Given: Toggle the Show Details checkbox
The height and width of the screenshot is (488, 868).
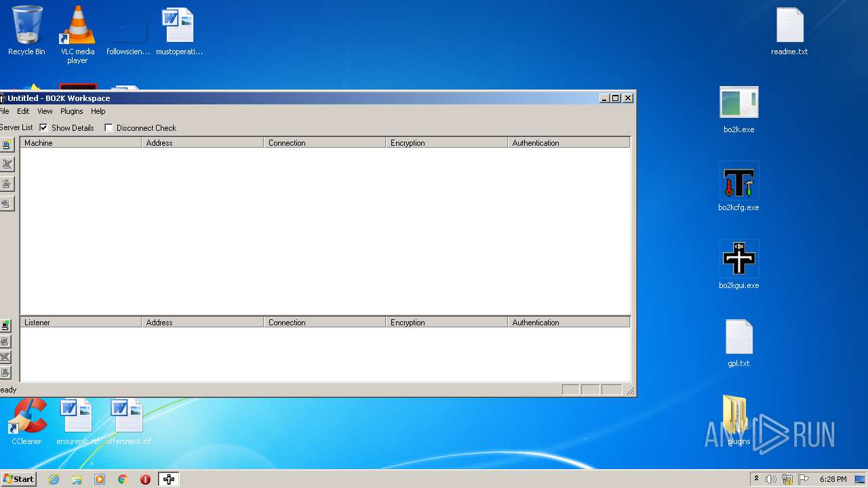Looking at the screenshot, I should (43, 127).
